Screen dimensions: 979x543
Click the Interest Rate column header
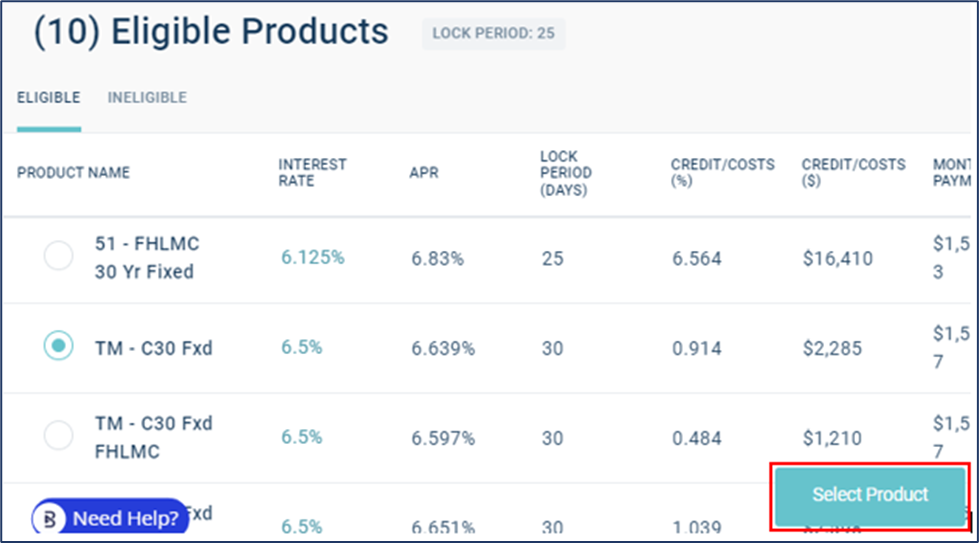point(312,173)
